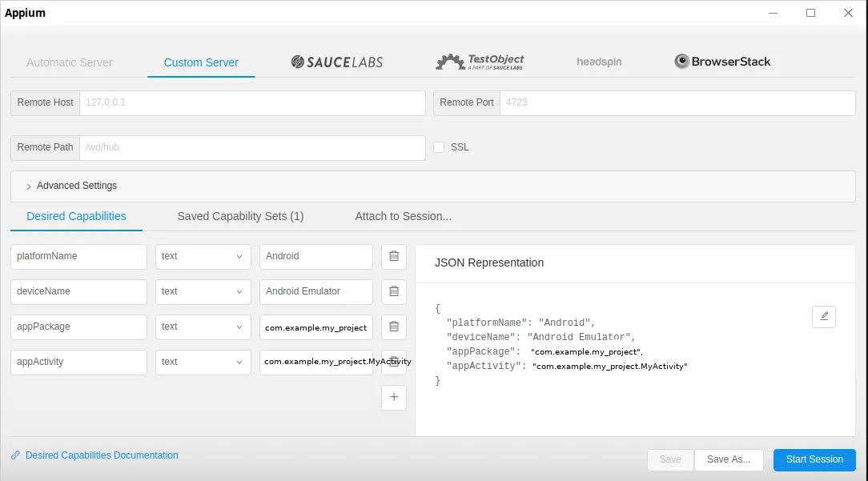Open type dropdown for appActivity

coord(203,362)
